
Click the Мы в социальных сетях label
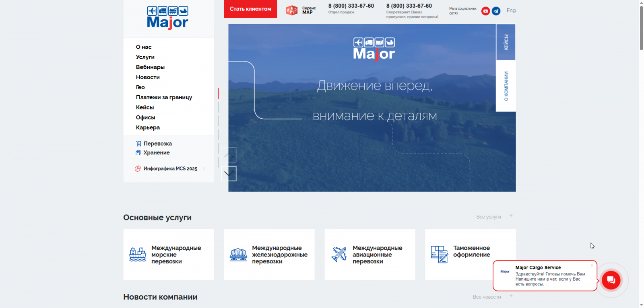tap(463, 11)
